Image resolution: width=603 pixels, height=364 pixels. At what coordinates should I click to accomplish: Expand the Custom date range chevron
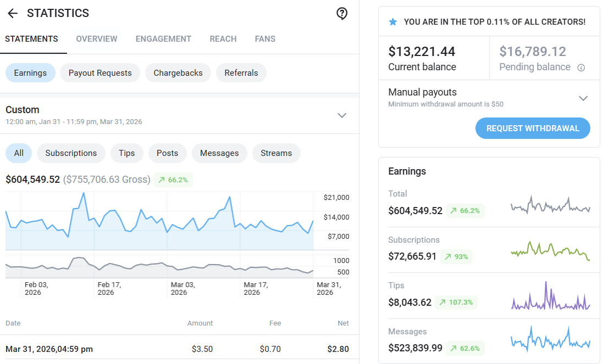(x=342, y=115)
